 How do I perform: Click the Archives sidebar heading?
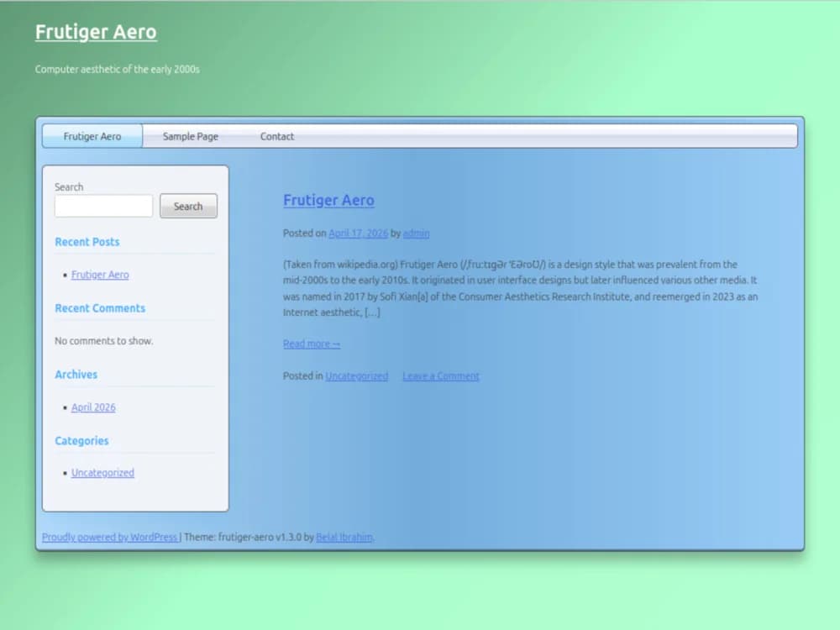[x=76, y=375]
